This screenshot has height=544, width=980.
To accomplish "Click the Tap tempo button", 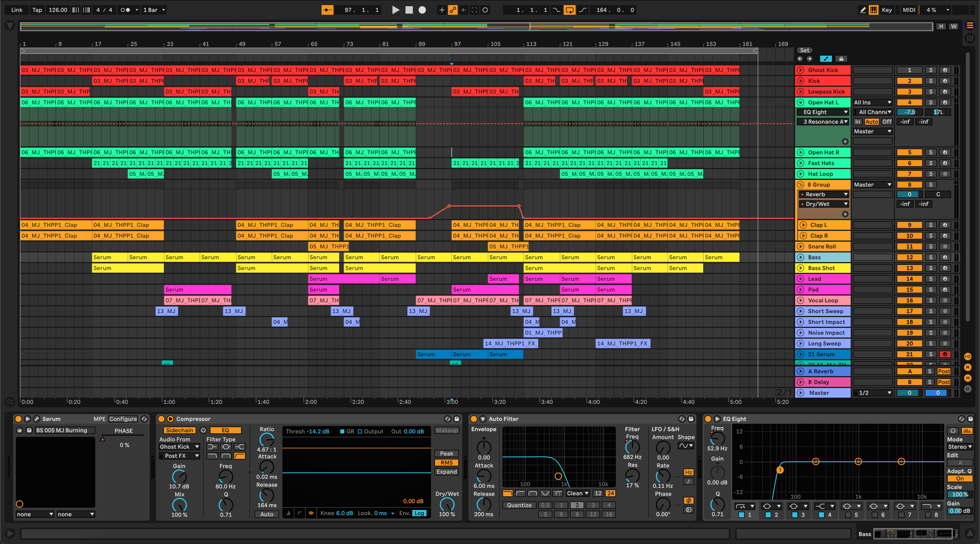I will (x=37, y=10).
